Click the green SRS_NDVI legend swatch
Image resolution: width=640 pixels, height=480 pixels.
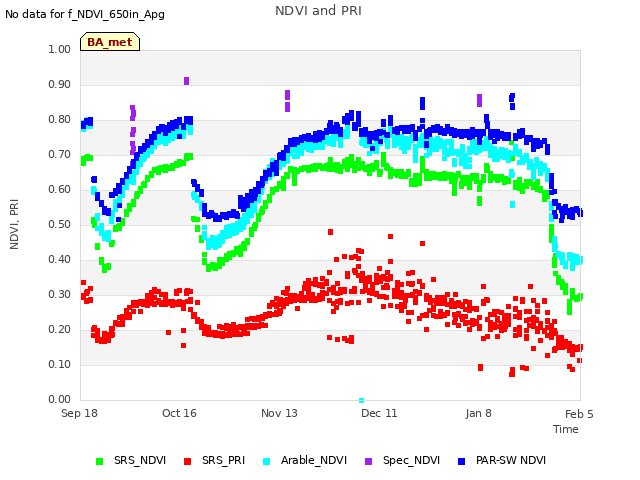pos(99,461)
